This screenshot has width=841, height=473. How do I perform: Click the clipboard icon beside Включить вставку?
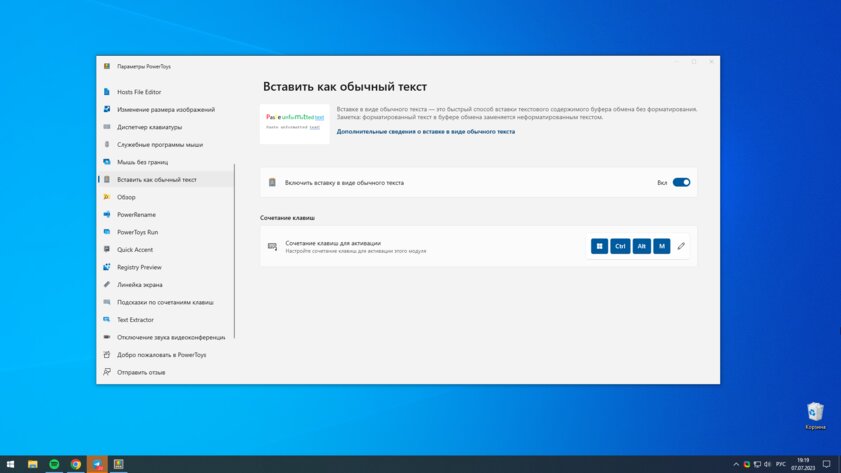coord(272,182)
